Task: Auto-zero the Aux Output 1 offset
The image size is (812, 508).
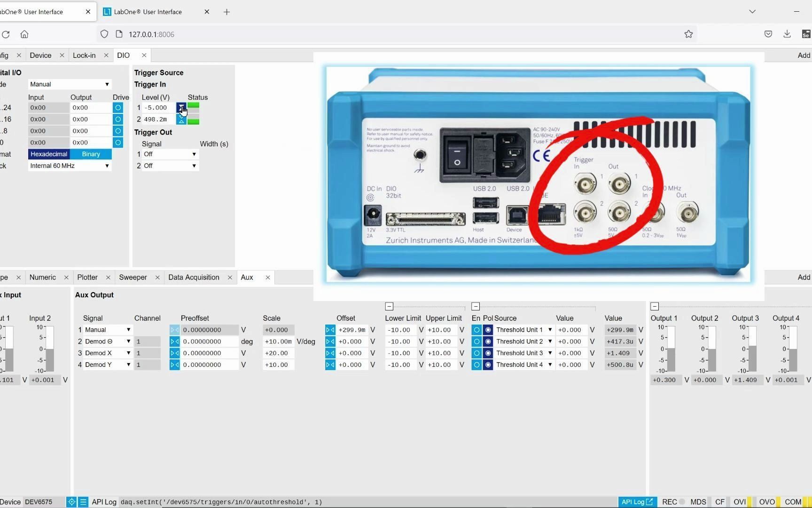Action: pos(330,330)
